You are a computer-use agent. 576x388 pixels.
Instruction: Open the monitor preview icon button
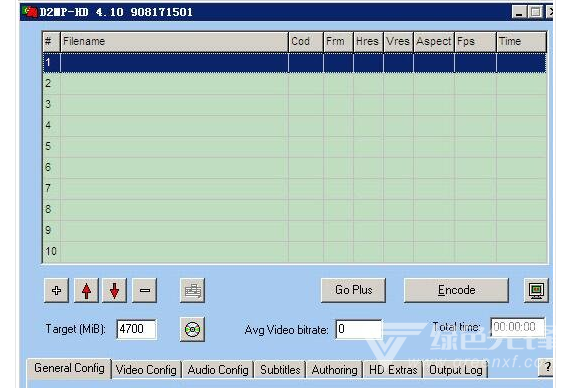tap(536, 291)
